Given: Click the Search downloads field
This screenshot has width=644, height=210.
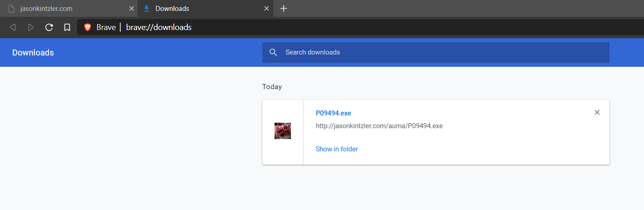Looking at the screenshot, I should coord(436,52).
